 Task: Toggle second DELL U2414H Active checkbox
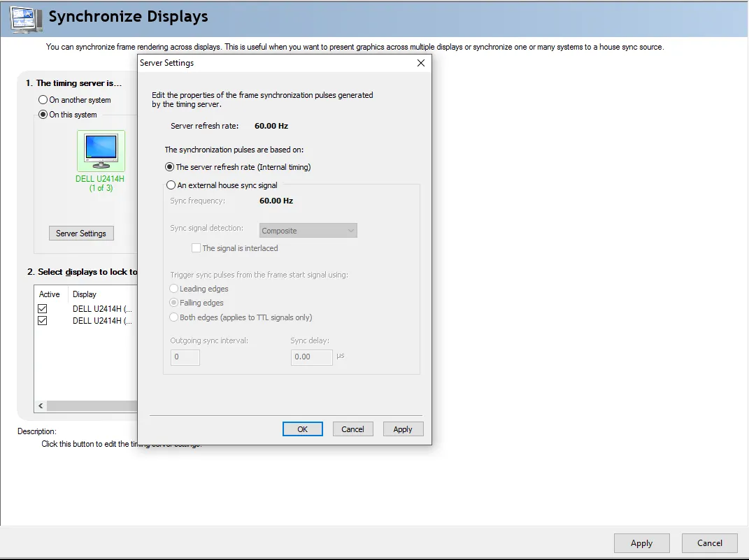pyautogui.click(x=43, y=320)
